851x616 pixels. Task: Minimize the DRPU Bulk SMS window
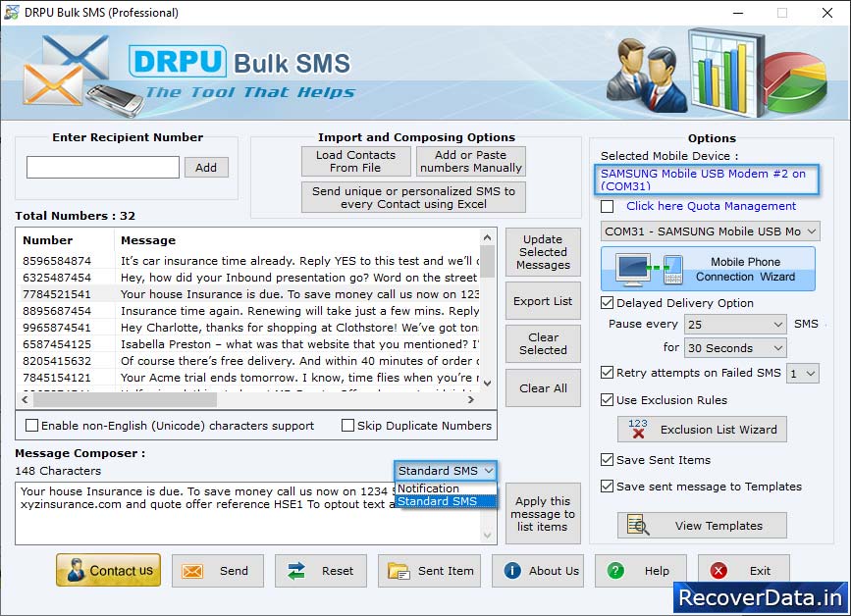point(738,13)
